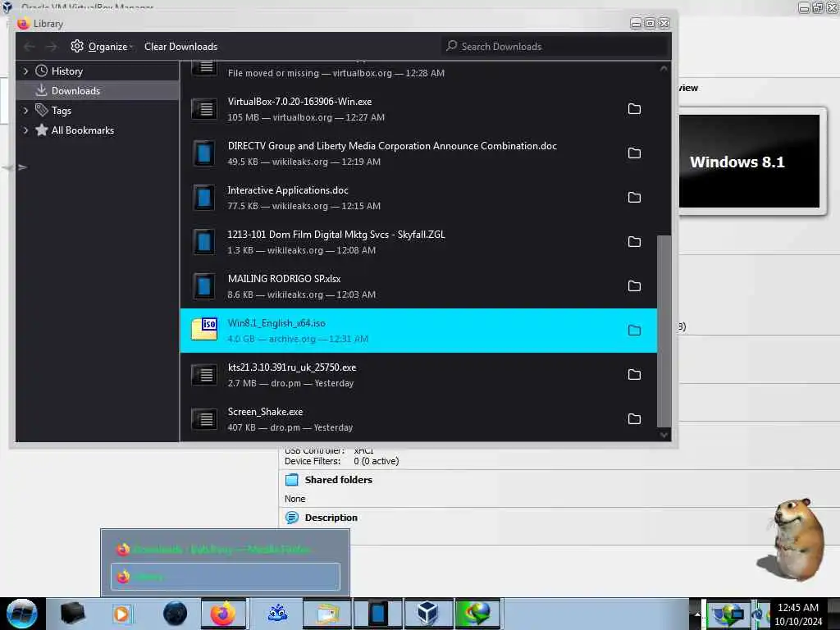Open the media player taskbar icon
The image size is (840, 630).
(121, 614)
